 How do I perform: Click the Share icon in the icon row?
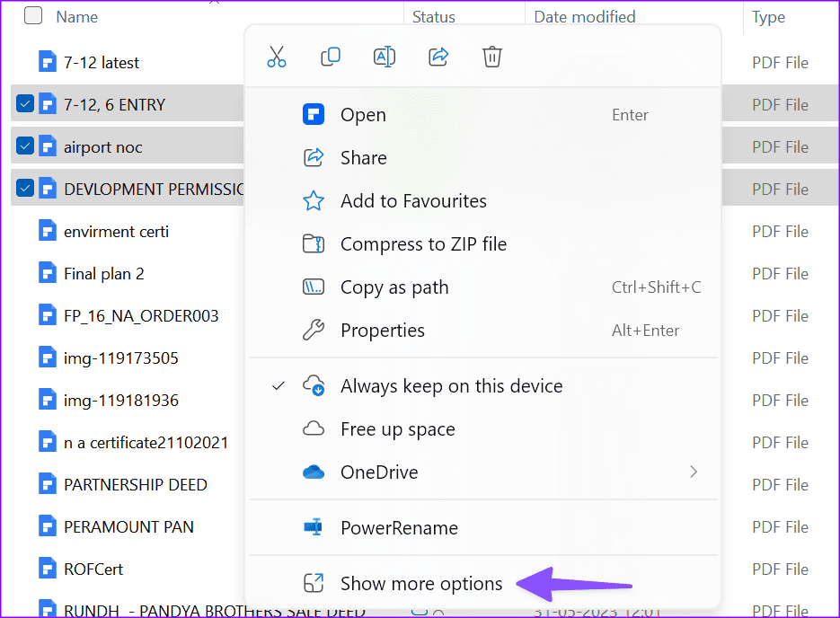pos(438,57)
